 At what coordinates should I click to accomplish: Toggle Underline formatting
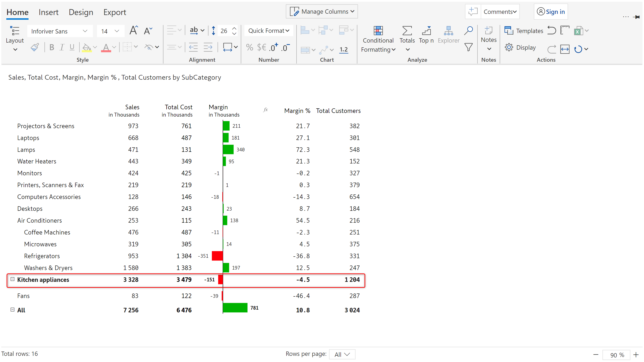coord(72,47)
